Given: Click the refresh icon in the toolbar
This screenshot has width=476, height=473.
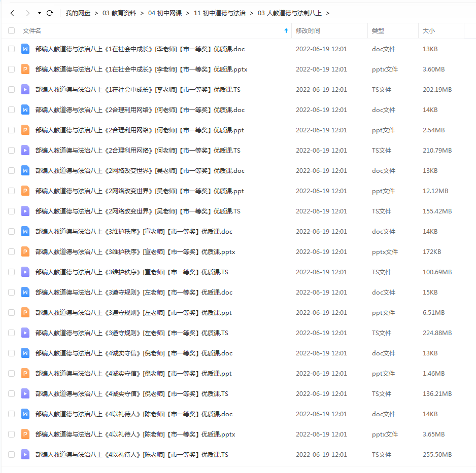Looking at the screenshot, I should pos(49,13).
